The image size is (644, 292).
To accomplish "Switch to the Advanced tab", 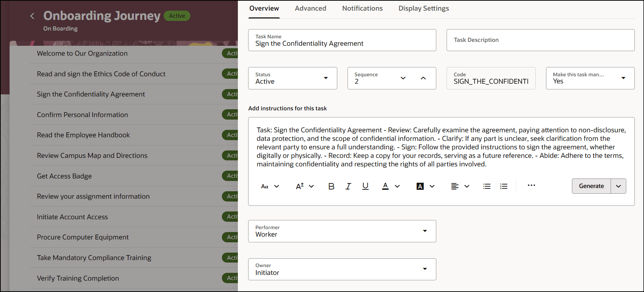I will pyautogui.click(x=310, y=8).
